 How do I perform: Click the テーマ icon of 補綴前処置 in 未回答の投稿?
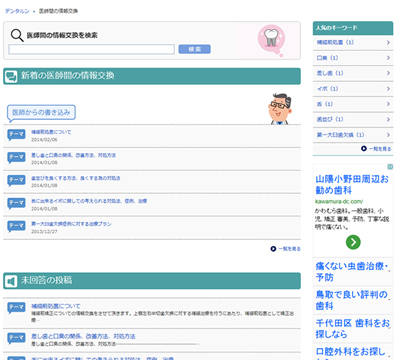pos(16,308)
